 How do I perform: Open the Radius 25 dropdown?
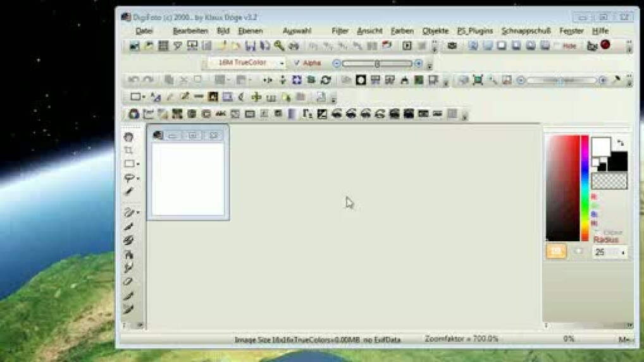[x=623, y=252]
